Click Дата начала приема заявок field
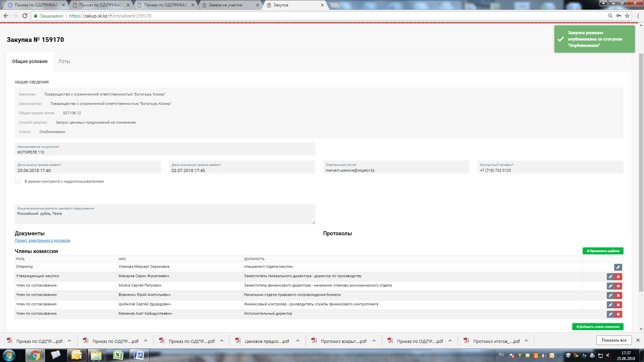The width and height of the screenshot is (644, 362). (x=88, y=167)
